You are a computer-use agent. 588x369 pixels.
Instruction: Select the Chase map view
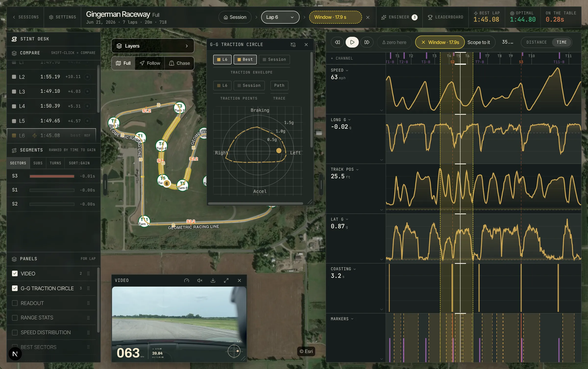(x=179, y=63)
